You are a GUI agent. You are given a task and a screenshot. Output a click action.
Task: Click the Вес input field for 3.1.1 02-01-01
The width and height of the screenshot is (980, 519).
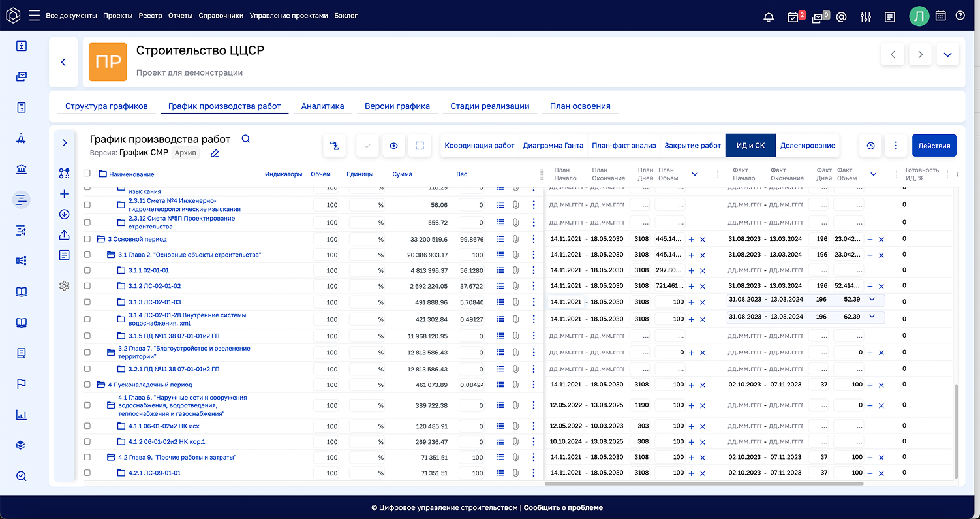(472, 270)
